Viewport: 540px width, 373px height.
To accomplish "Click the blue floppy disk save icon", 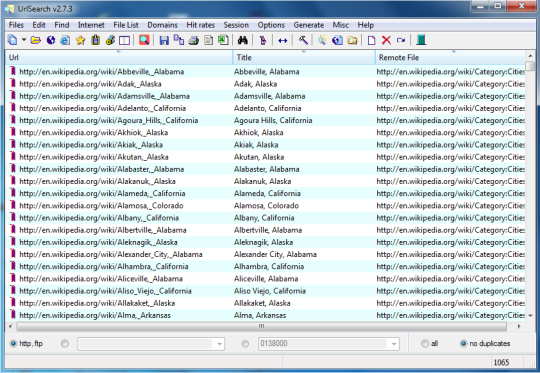I will click(x=164, y=40).
